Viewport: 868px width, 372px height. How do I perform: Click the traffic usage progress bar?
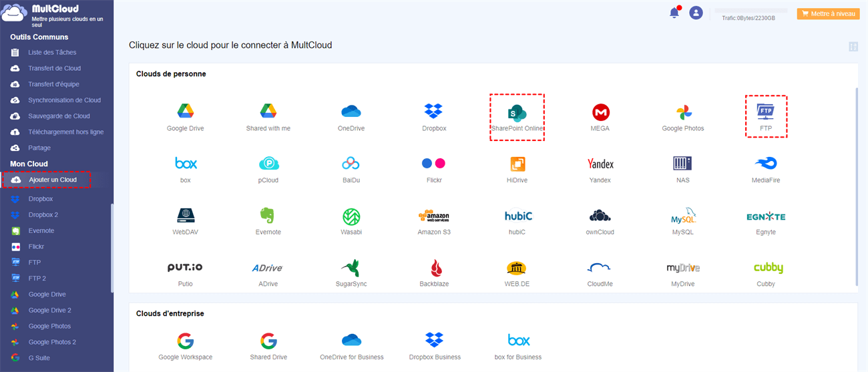click(750, 11)
